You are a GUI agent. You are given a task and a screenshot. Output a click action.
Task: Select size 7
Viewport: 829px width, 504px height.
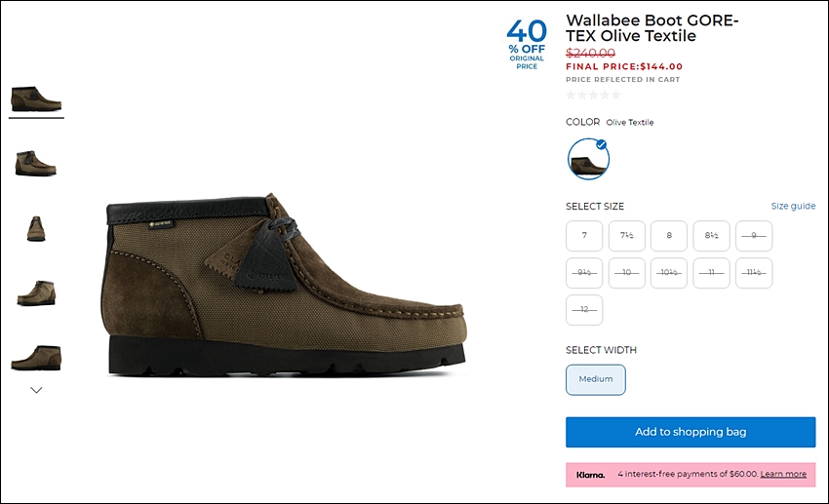click(584, 236)
